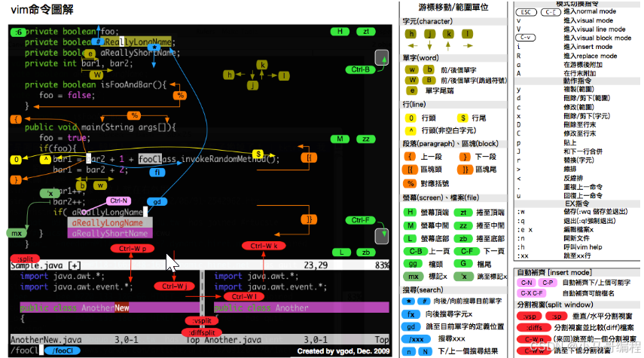Screen dimensions: 644x358
Task: Click the 'Another.java' status line text
Action: (233, 339)
